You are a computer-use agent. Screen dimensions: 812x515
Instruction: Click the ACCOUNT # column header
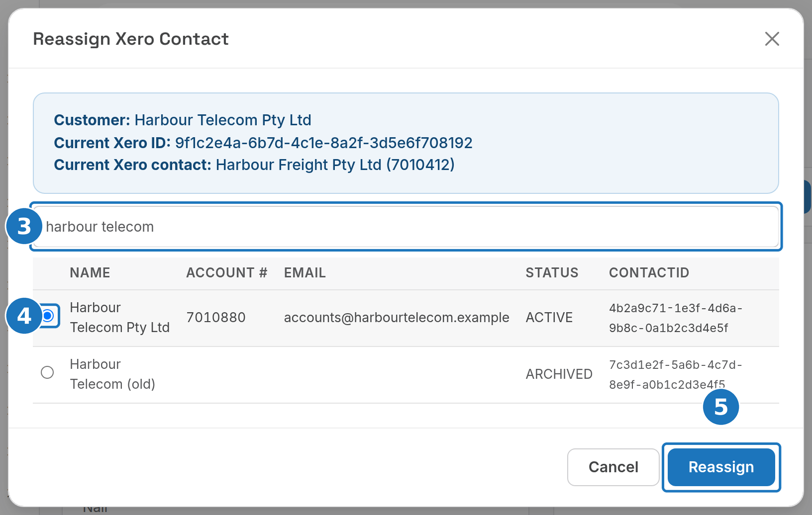(x=227, y=273)
